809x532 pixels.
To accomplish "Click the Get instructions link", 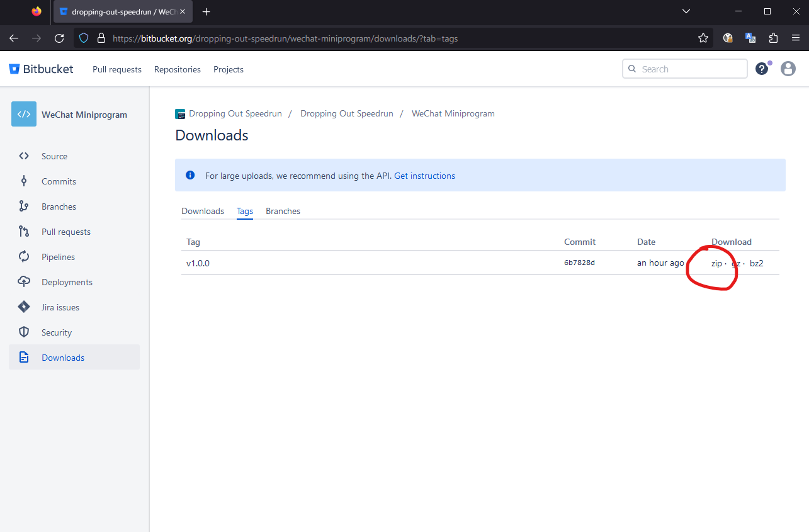I will coord(424,176).
